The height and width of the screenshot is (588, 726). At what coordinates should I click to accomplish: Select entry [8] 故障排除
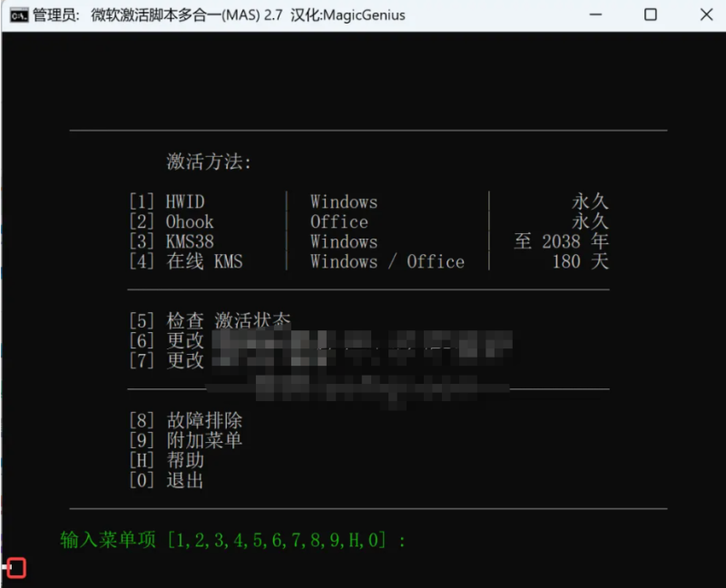point(186,420)
